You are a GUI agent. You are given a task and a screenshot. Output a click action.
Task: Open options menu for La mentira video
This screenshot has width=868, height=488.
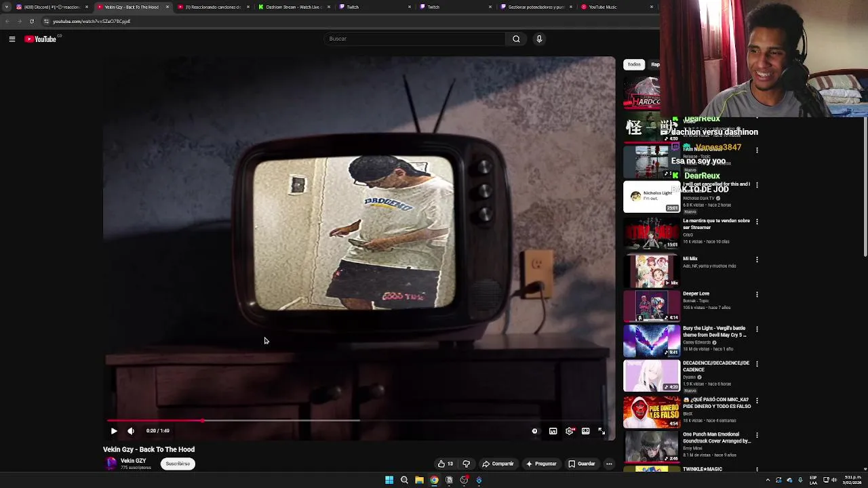click(757, 222)
